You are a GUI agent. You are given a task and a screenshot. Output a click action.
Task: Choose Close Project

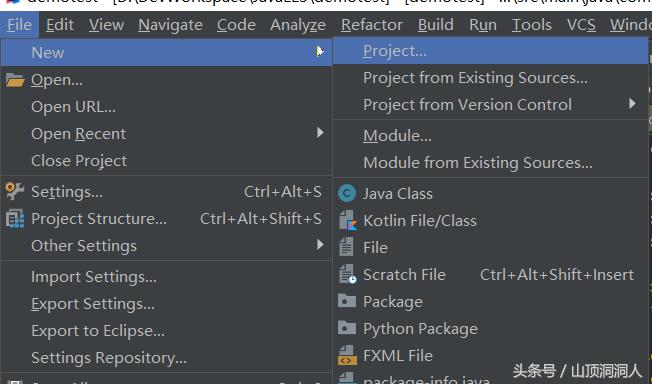pos(166,161)
